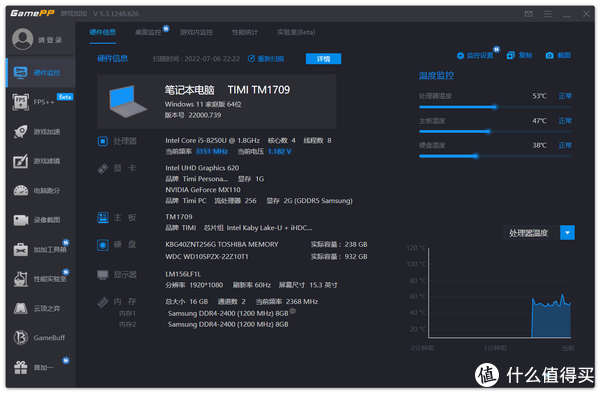Click the 3151 MHz current frequency value

[x=212, y=152]
